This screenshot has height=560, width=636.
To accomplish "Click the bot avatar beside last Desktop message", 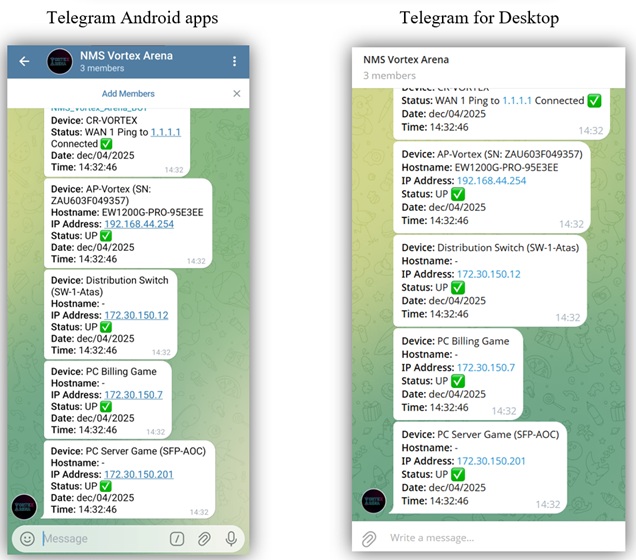I will click(x=374, y=501).
